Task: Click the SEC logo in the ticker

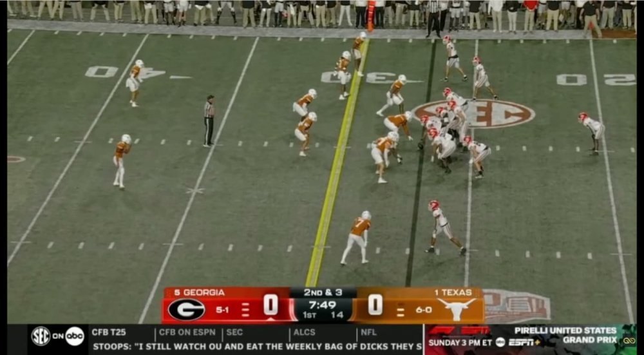Action: click(x=41, y=336)
